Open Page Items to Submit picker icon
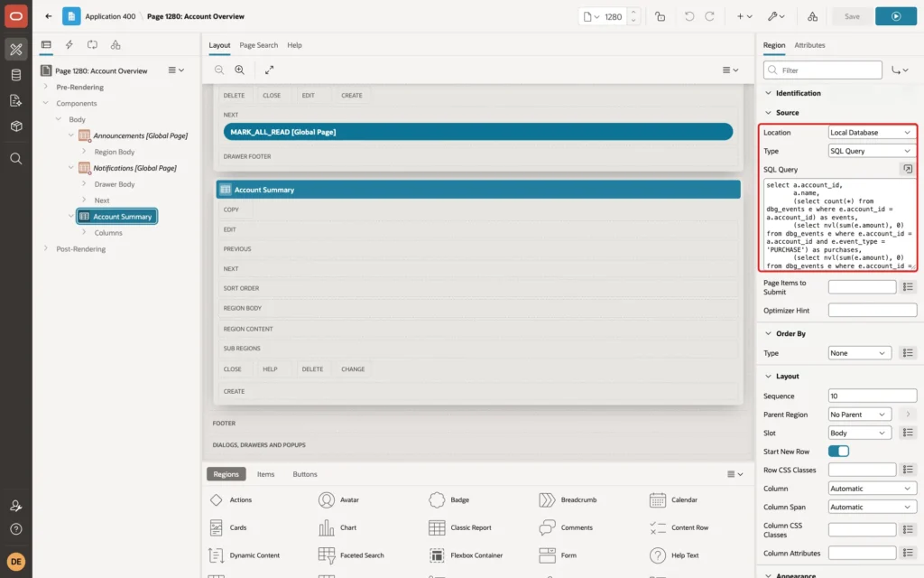Viewport: 924px width, 578px height. click(908, 286)
